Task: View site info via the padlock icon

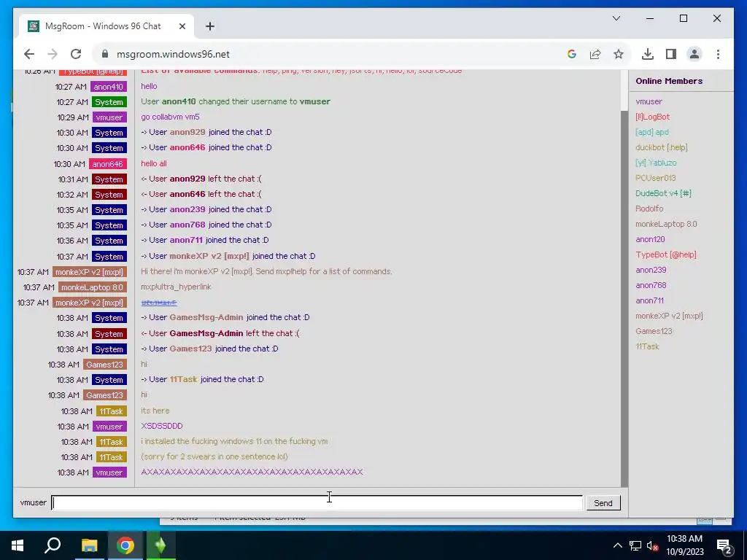Action: 105,54
